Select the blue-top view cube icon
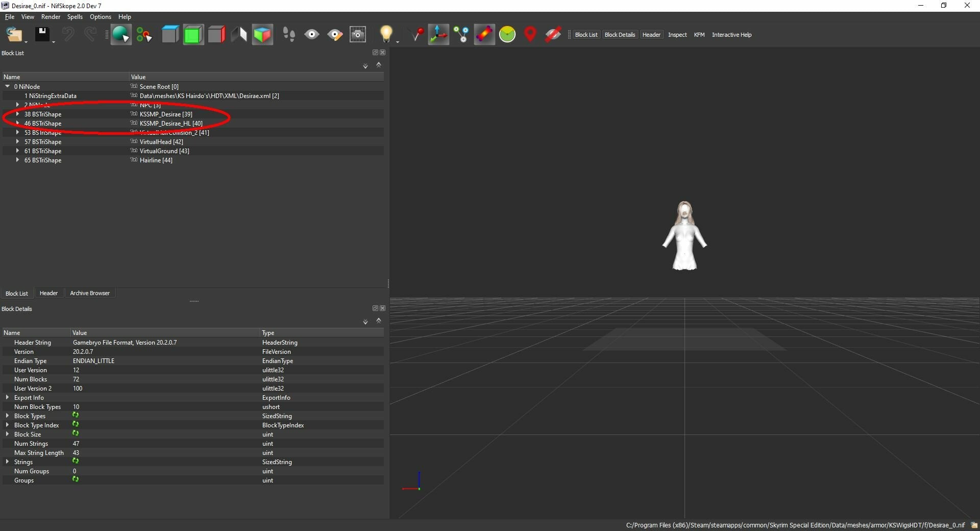This screenshot has width=980, height=531. pyautogui.click(x=170, y=35)
